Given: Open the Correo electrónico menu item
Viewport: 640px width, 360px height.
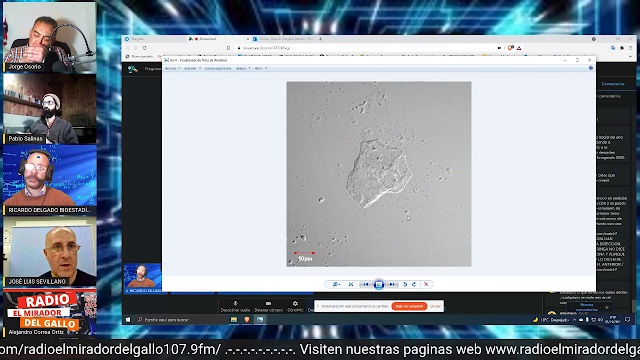Looking at the screenshot, I should click(x=218, y=69).
